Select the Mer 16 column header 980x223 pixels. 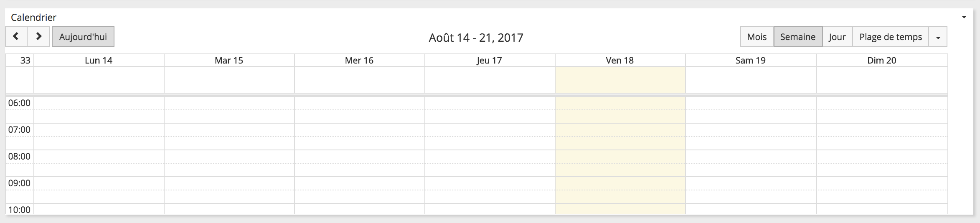359,61
